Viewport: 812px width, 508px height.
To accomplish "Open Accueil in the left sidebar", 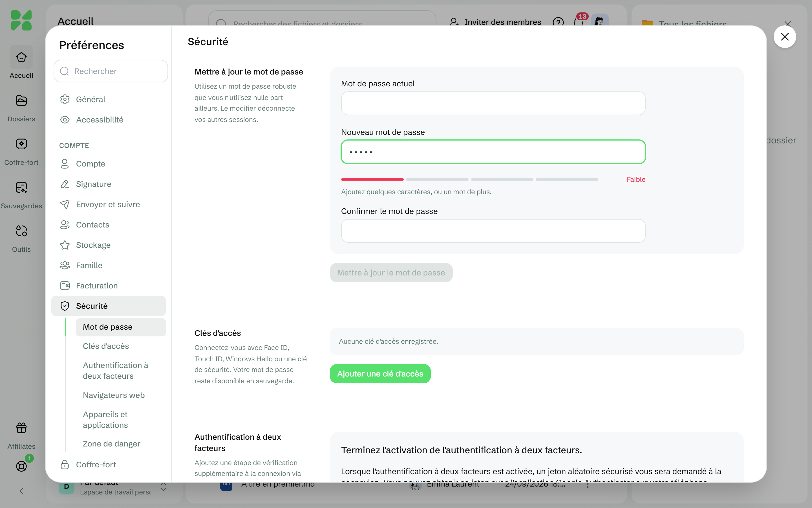I will tap(21, 63).
